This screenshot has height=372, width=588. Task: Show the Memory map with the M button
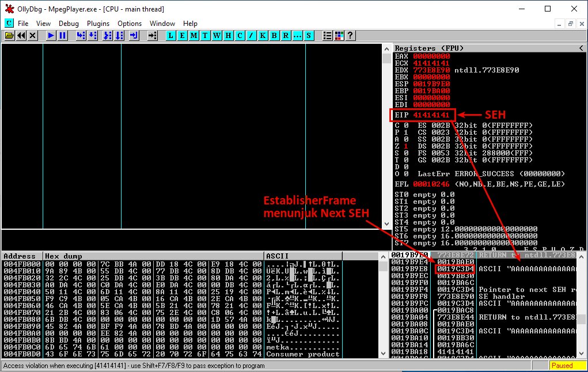click(x=194, y=36)
